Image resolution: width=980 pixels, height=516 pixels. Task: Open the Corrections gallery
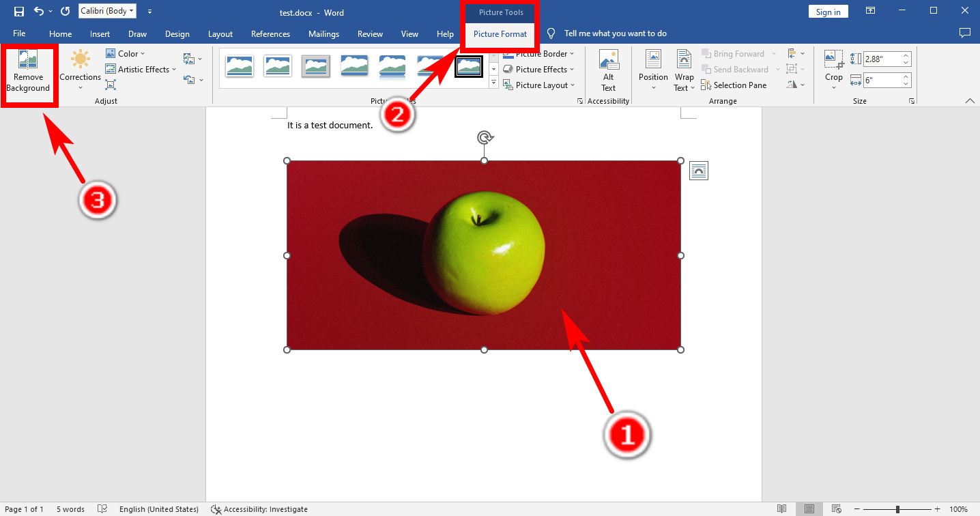[80, 70]
